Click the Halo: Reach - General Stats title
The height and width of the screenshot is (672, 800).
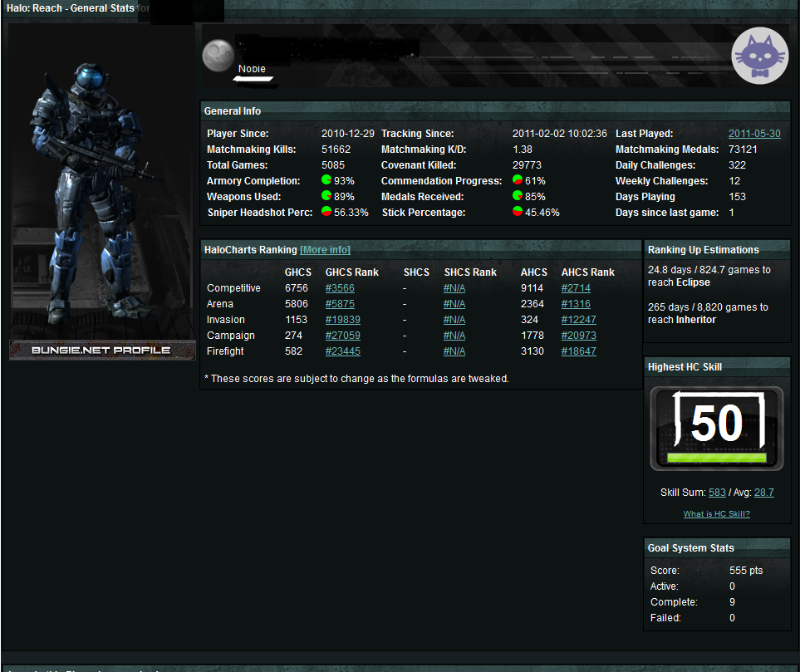point(70,8)
